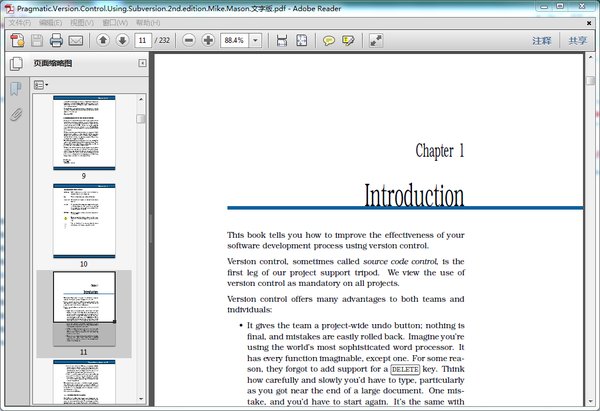
Task: Click the italic 'source code control' phrase
Action: [400, 261]
